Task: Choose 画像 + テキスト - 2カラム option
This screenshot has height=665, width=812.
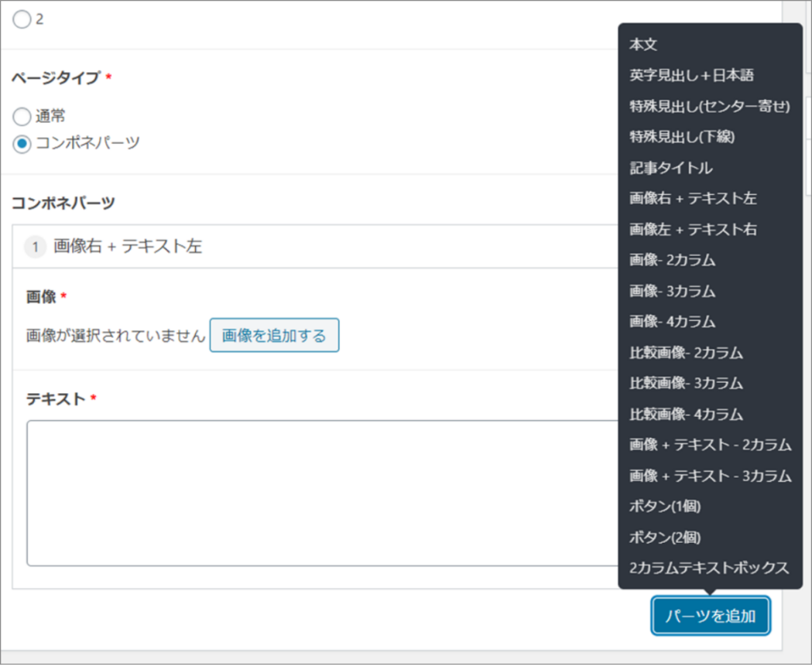Action: [x=710, y=445]
